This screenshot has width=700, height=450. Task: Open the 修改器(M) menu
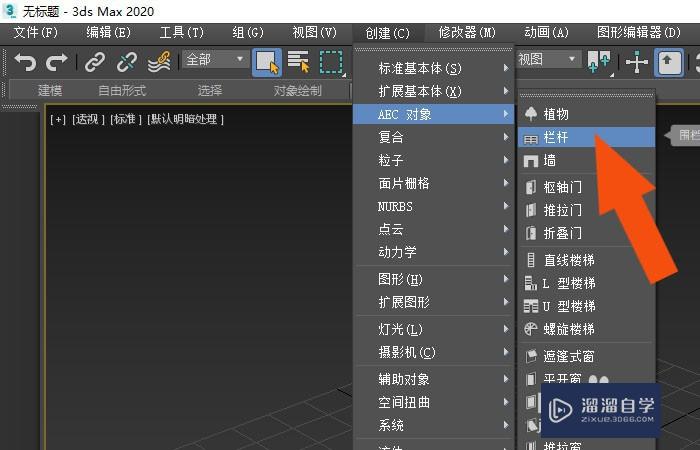tap(467, 33)
